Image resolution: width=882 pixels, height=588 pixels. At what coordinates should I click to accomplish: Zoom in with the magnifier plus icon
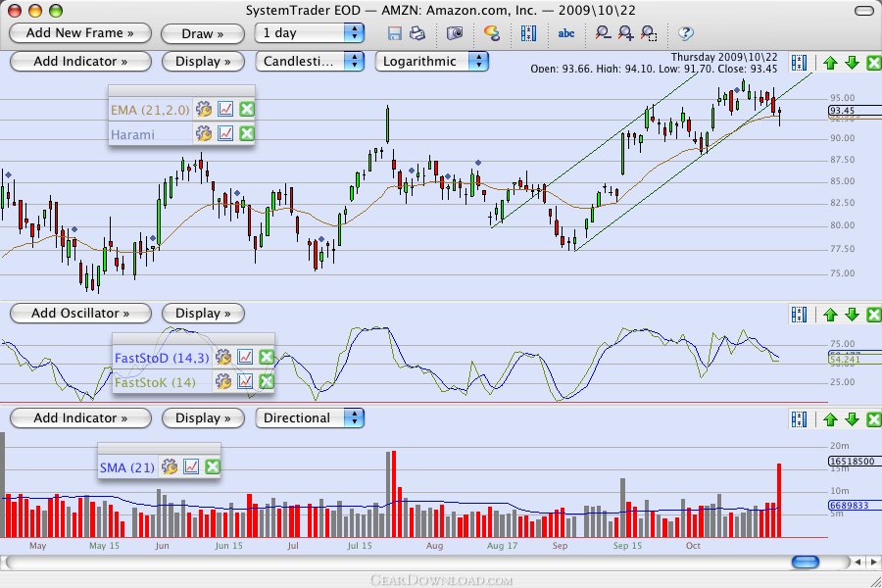click(x=625, y=33)
